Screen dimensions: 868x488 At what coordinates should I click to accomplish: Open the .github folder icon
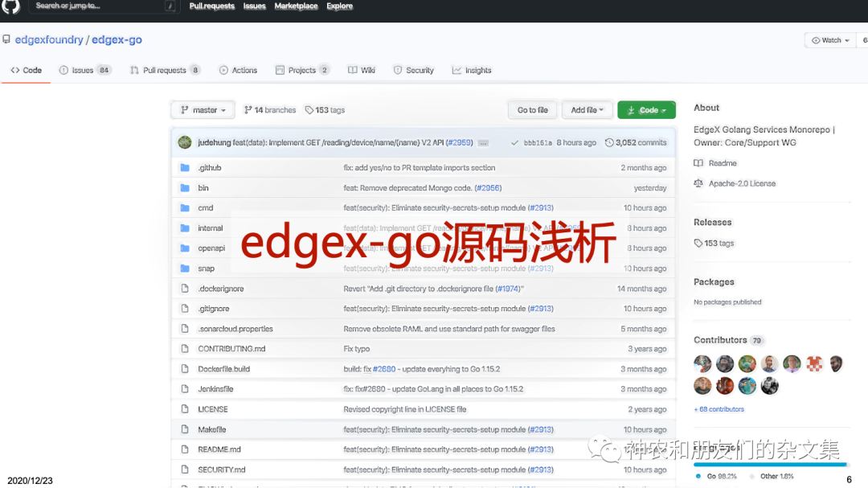coord(185,167)
